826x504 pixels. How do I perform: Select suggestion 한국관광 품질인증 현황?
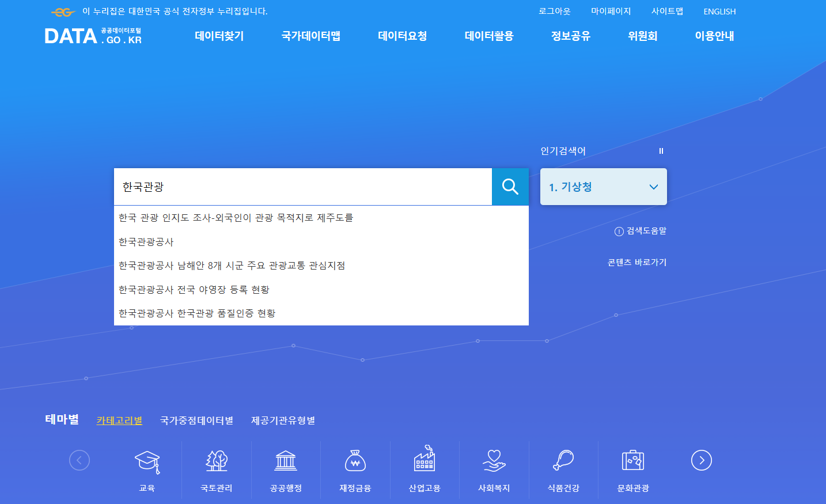[x=321, y=313]
